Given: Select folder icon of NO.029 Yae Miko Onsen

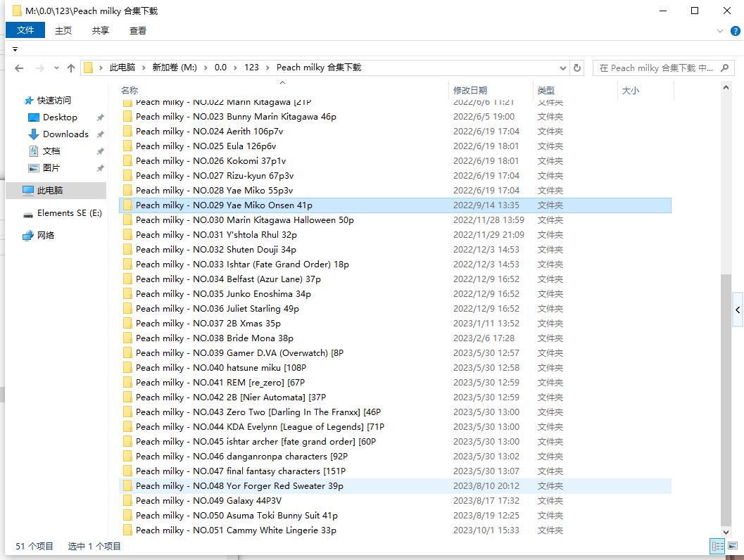Looking at the screenshot, I should tap(127, 205).
